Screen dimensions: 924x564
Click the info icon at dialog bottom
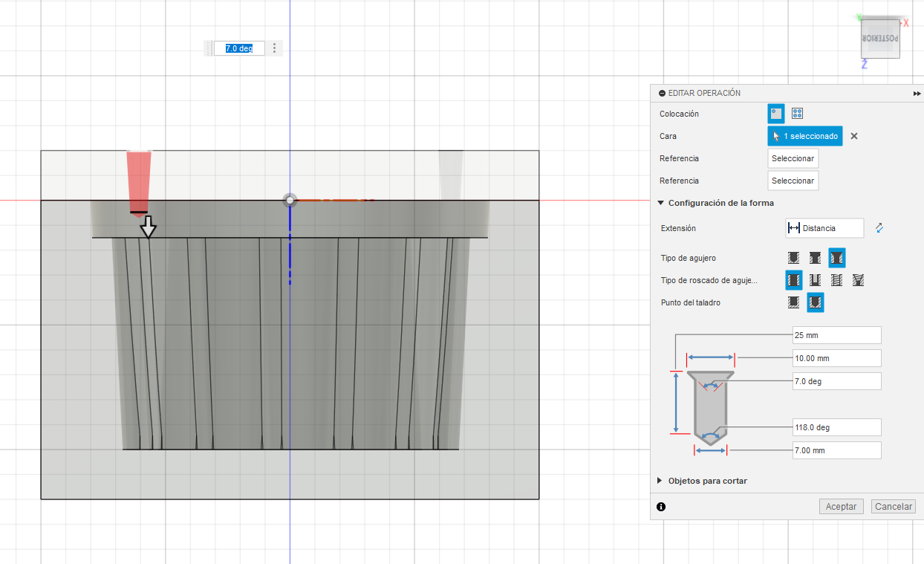661,507
